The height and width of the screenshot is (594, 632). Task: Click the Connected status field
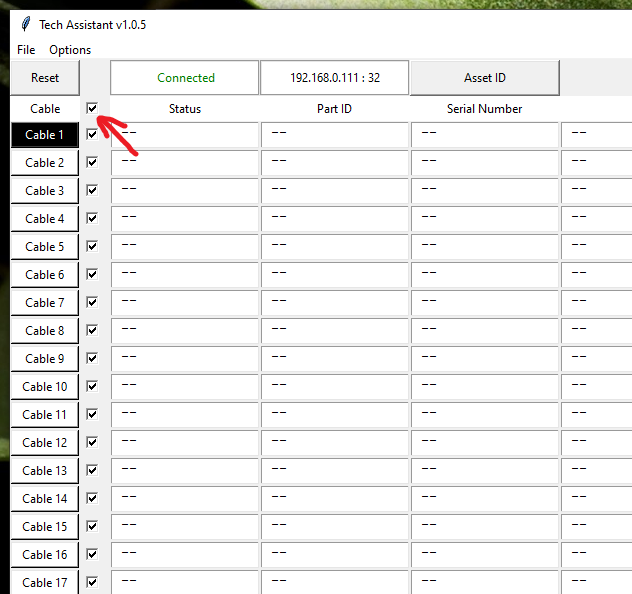point(185,78)
